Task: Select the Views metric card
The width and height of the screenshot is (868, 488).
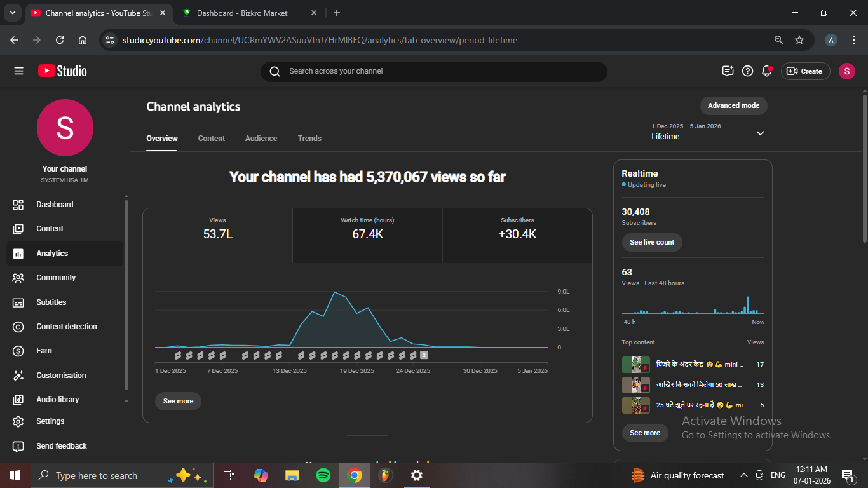Action: coord(217,229)
